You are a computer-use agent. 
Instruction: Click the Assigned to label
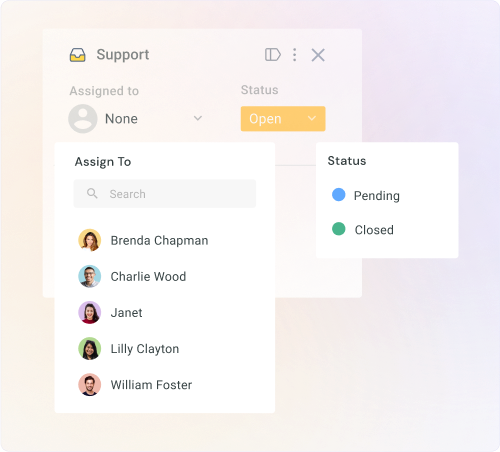tap(104, 91)
